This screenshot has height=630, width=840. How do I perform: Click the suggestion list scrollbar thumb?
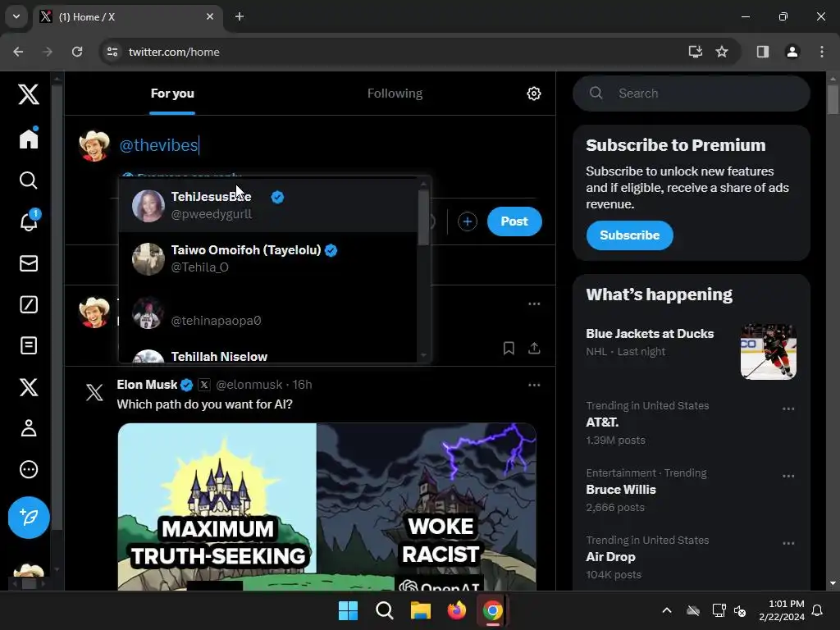423,217
